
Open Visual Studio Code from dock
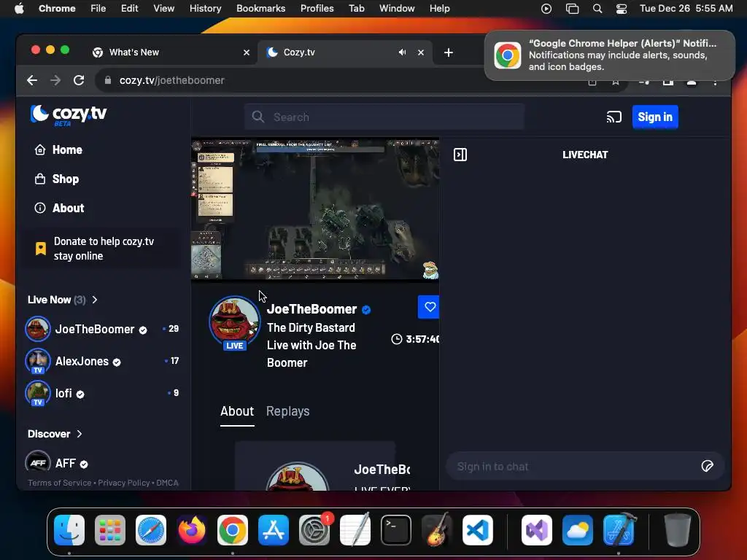[x=477, y=529]
